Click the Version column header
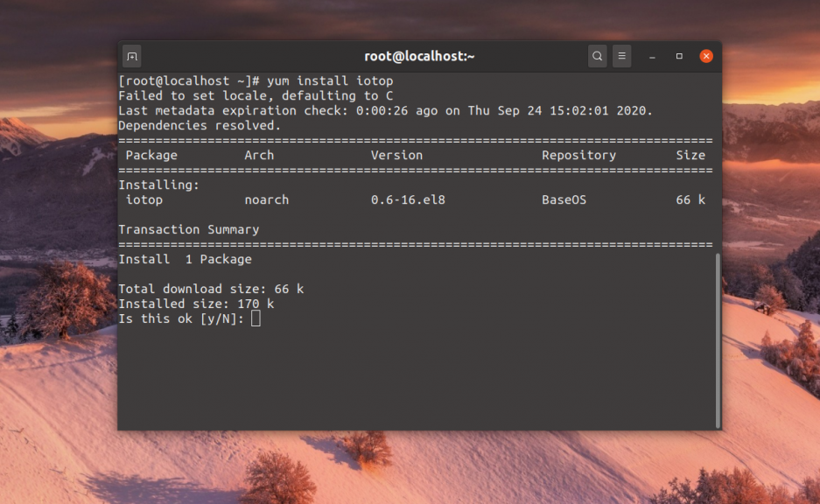This screenshot has height=504, width=820. [396, 155]
